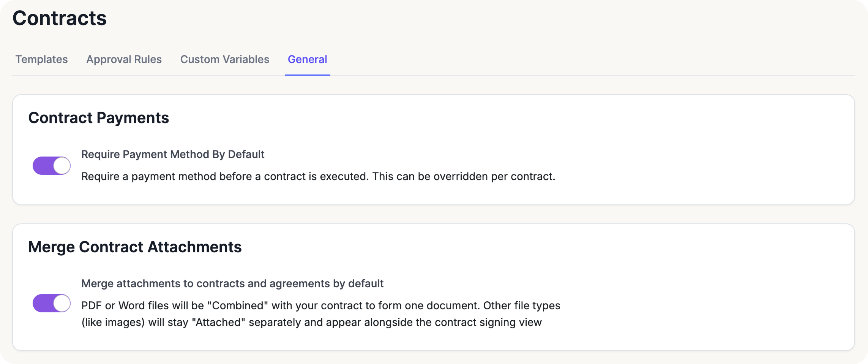Go to the Custom Variables tab
Screen dimensions: 868x364
pos(224,59)
